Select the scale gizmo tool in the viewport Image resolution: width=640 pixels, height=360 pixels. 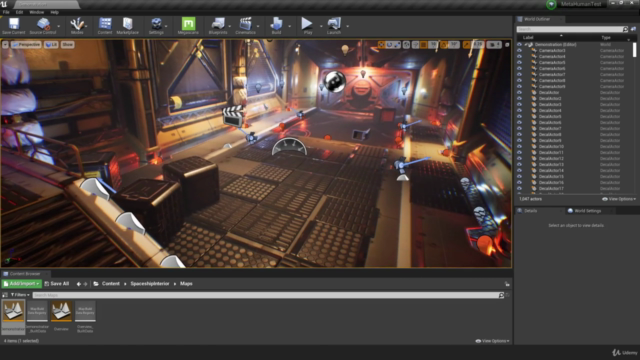pyautogui.click(x=397, y=44)
